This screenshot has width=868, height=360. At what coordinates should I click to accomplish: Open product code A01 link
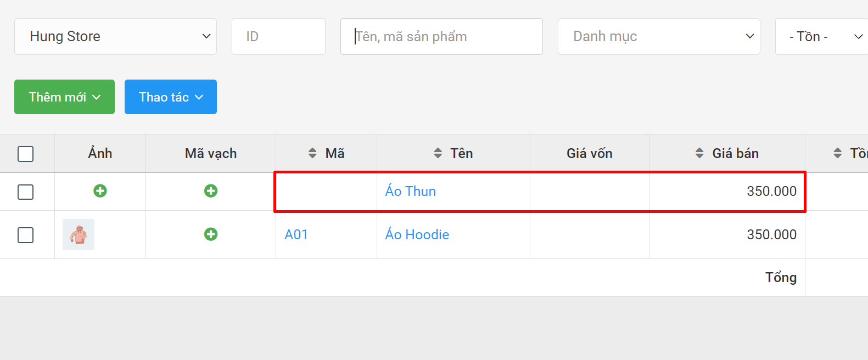pyautogui.click(x=296, y=234)
